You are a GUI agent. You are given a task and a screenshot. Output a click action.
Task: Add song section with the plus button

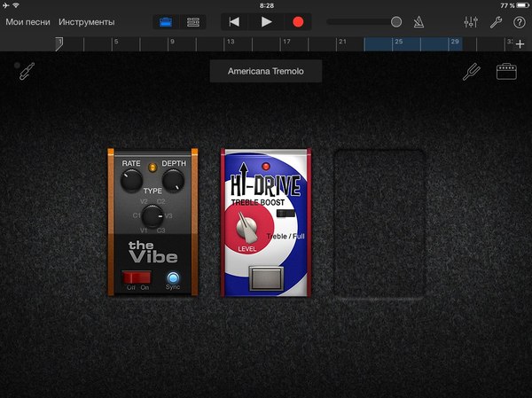(x=520, y=43)
